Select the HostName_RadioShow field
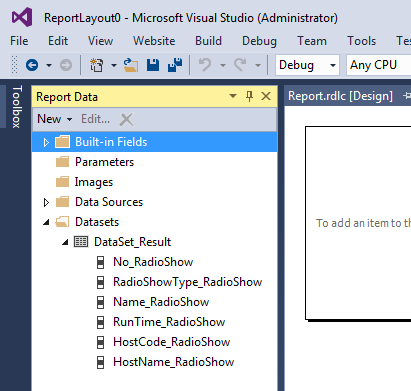This screenshot has width=411, height=391. click(174, 362)
